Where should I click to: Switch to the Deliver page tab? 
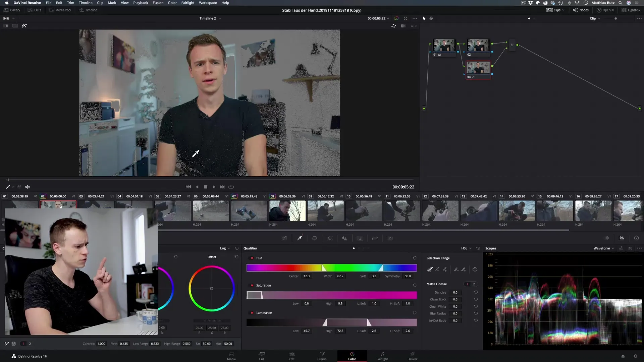(x=413, y=356)
